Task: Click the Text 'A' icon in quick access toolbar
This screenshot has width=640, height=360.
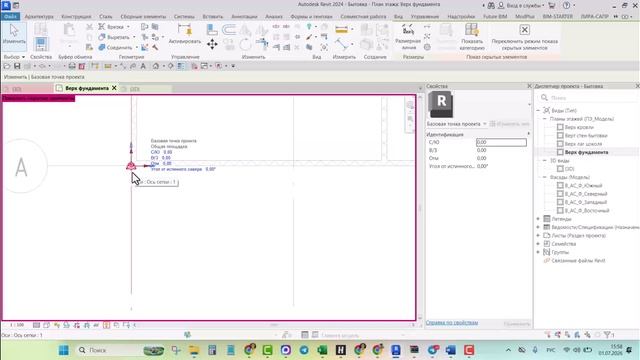Action: tap(143, 66)
